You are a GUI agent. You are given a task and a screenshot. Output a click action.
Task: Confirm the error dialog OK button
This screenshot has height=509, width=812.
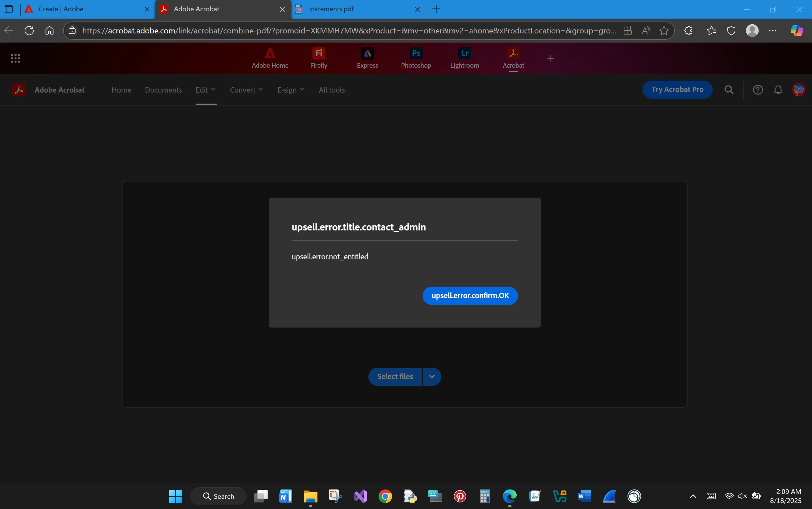point(470,296)
